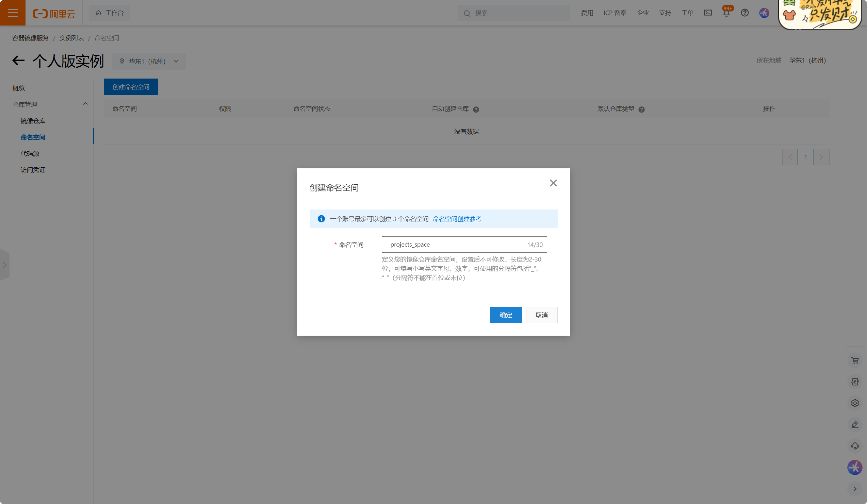Close the 创建命名空间 dialog

point(553,183)
